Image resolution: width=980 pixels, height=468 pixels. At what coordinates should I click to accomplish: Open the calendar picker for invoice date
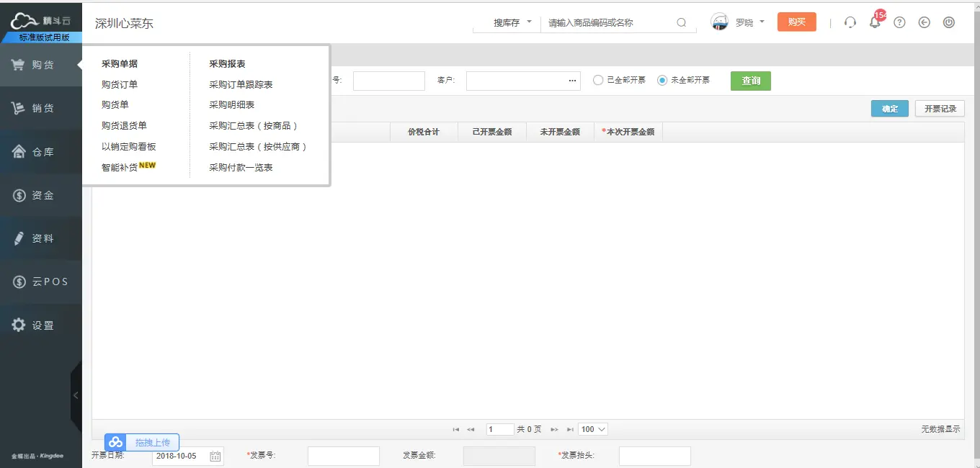215,456
